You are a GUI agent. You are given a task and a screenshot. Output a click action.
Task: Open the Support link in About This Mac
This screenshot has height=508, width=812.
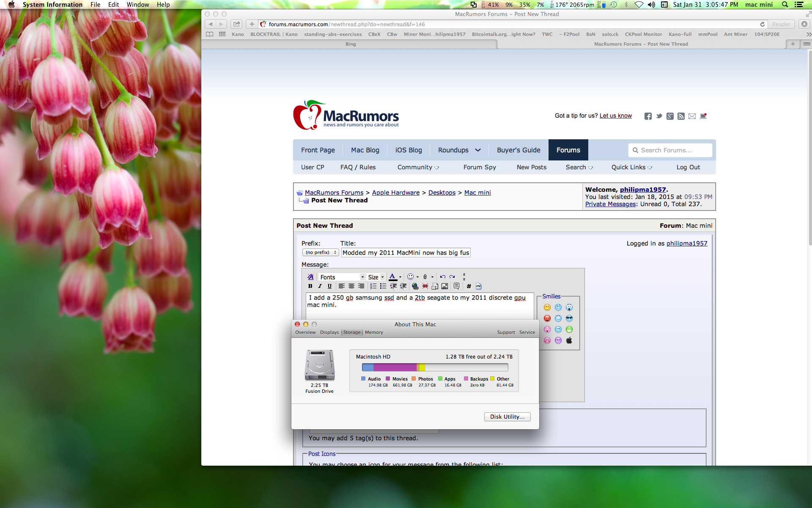(506, 332)
